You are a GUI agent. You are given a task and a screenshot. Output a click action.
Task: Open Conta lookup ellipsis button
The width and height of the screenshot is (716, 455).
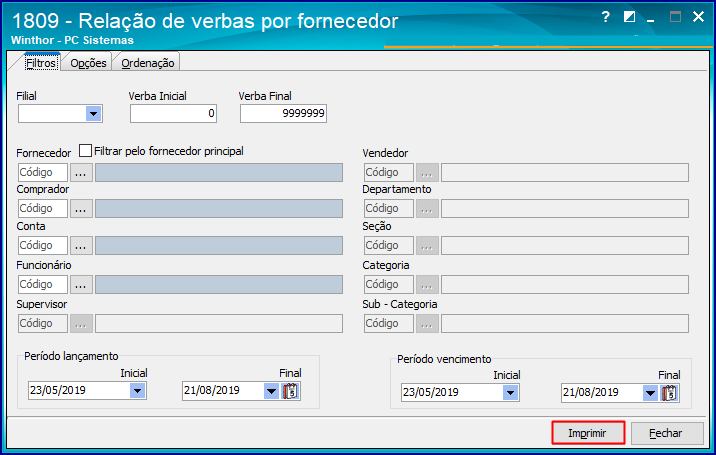tap(81, 246)
